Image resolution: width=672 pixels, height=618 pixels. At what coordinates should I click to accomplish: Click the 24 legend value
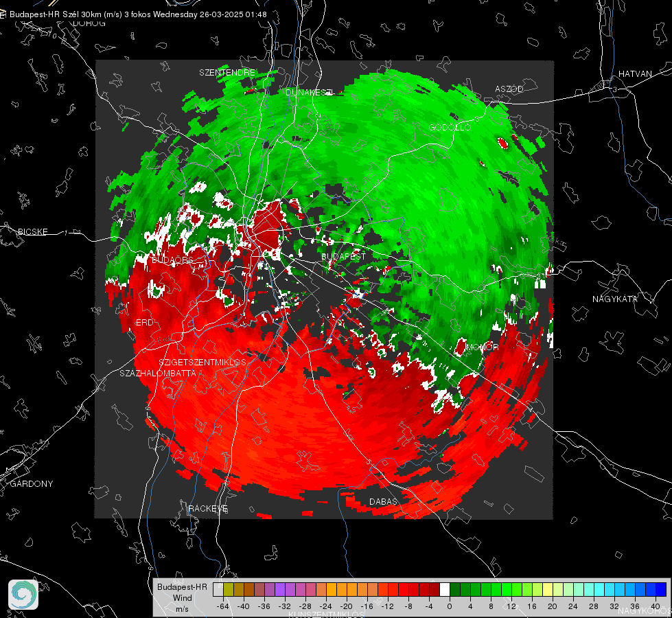pos(573,606)
